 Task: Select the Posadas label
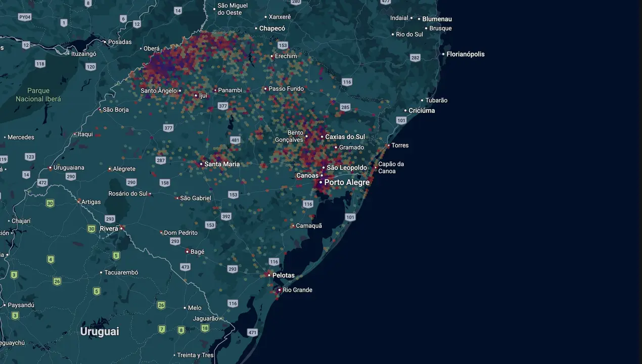pos(120,42)
